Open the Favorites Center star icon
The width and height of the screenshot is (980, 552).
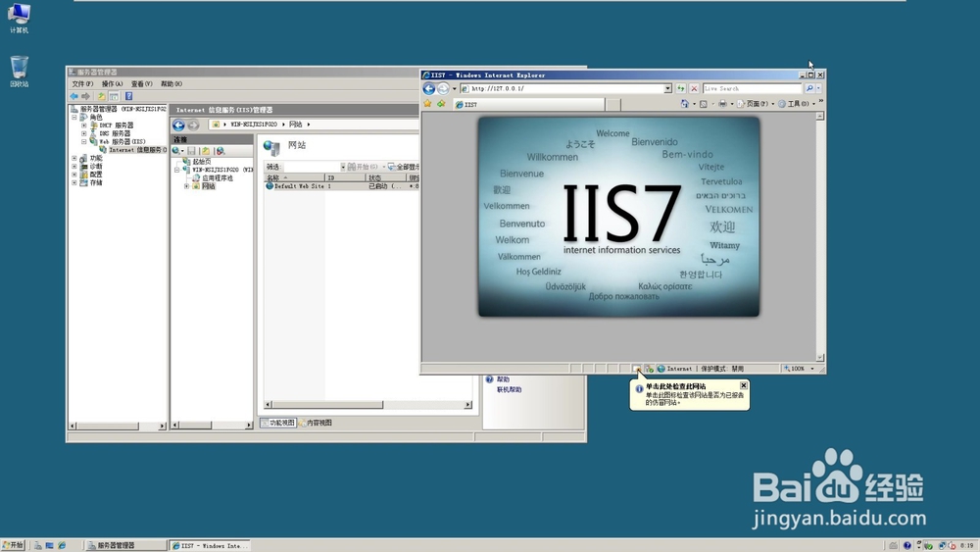tap(427, 104)
